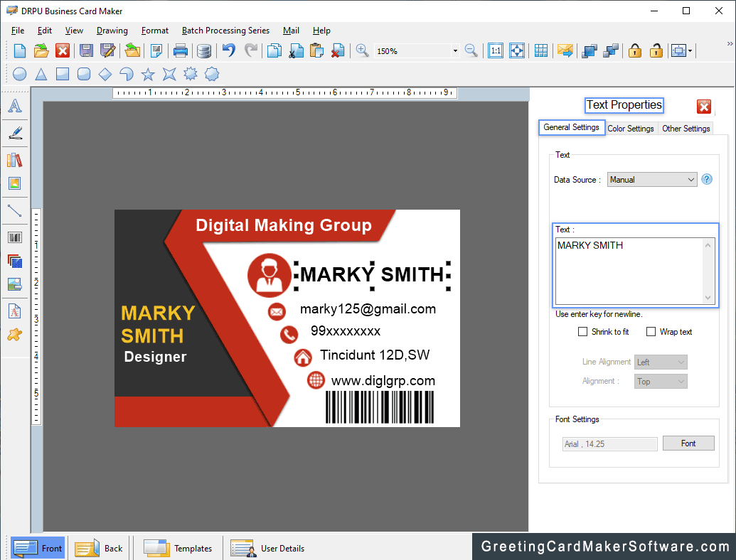Select the signature pen tool
Screen dimensions: 736x560
pos(15,133)
